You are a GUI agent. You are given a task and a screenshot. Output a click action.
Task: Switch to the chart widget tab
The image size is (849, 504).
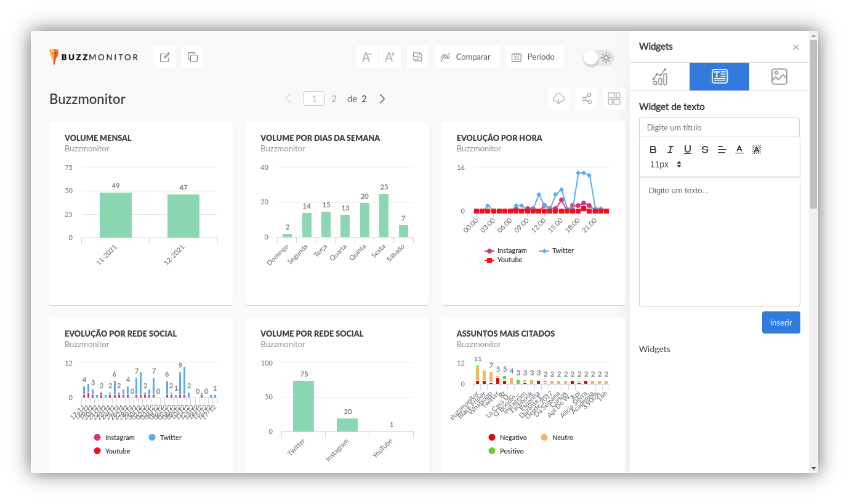(x=659, y=77)
